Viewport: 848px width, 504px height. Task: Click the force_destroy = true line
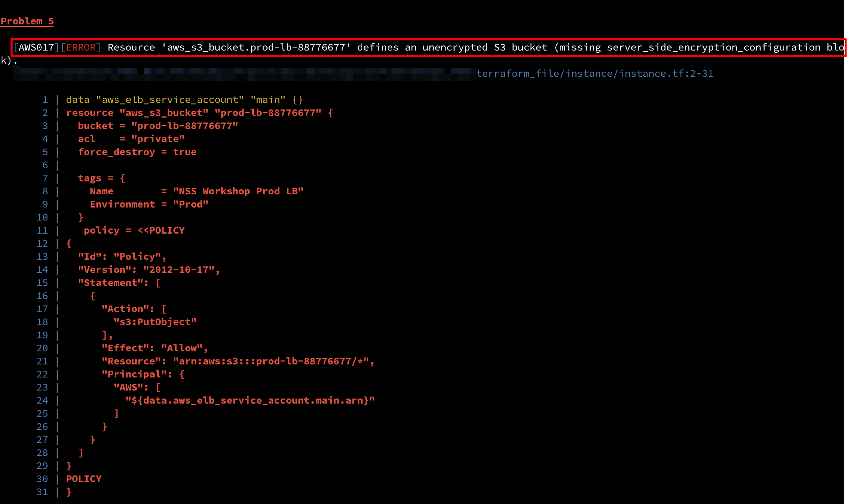click(x=137, y=152)
